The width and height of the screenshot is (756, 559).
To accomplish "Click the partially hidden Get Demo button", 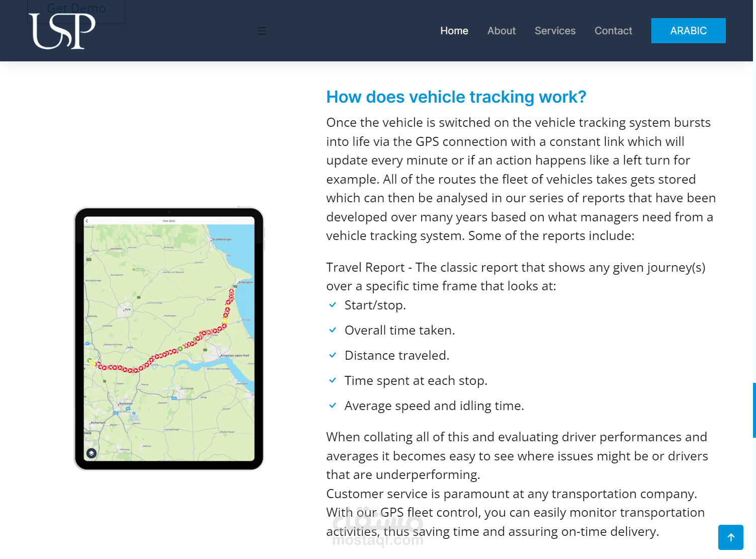I will click(x=76, y=12).
